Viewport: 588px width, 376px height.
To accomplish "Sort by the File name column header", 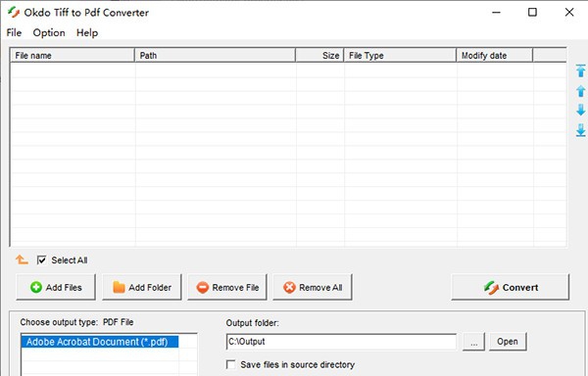I will (x=73, y=56).
